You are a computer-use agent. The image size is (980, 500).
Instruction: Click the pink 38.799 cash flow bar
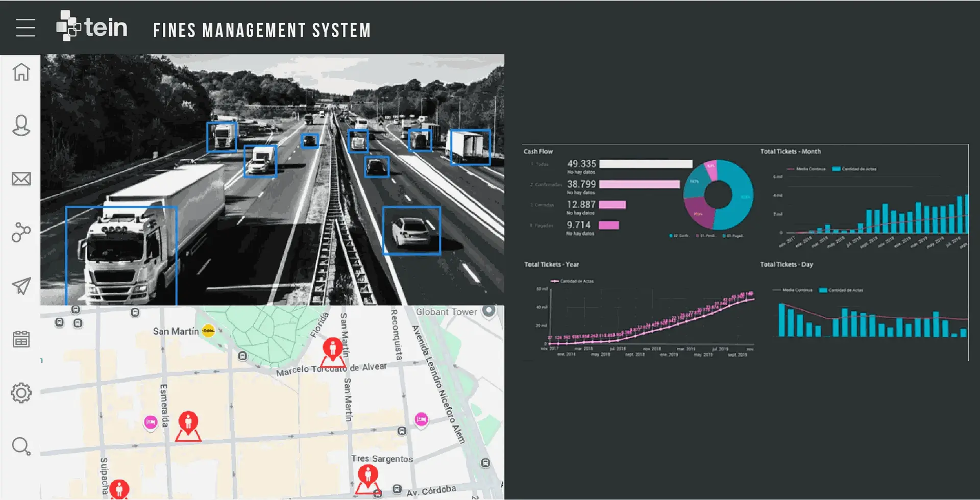point(639,184)
